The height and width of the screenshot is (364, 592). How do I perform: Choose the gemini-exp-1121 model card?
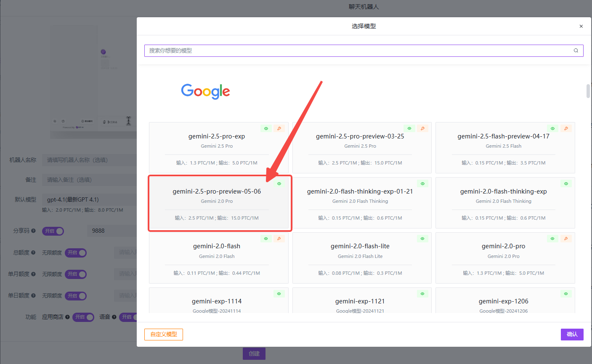[362, 300]
